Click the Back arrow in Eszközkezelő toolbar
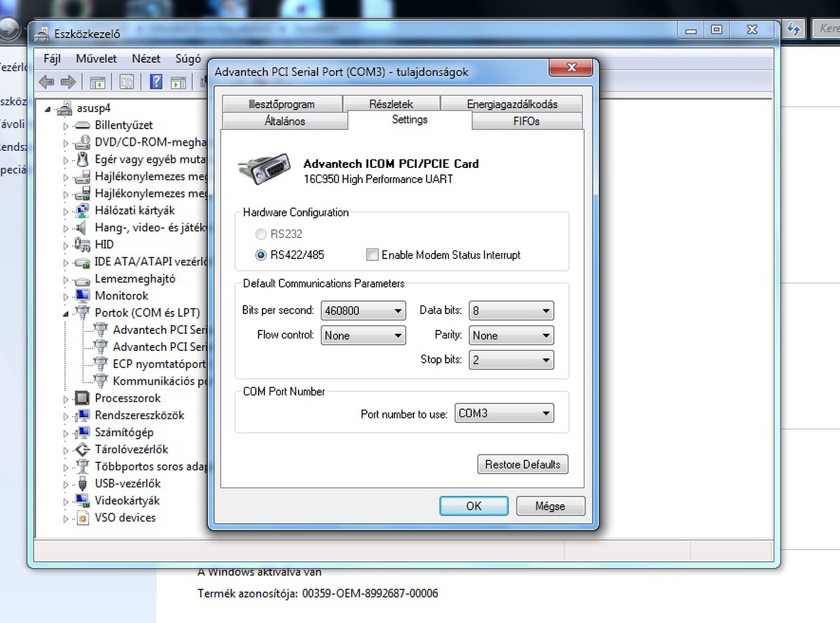The width and height of the screenshot is (840, 623). click(46, 82)
